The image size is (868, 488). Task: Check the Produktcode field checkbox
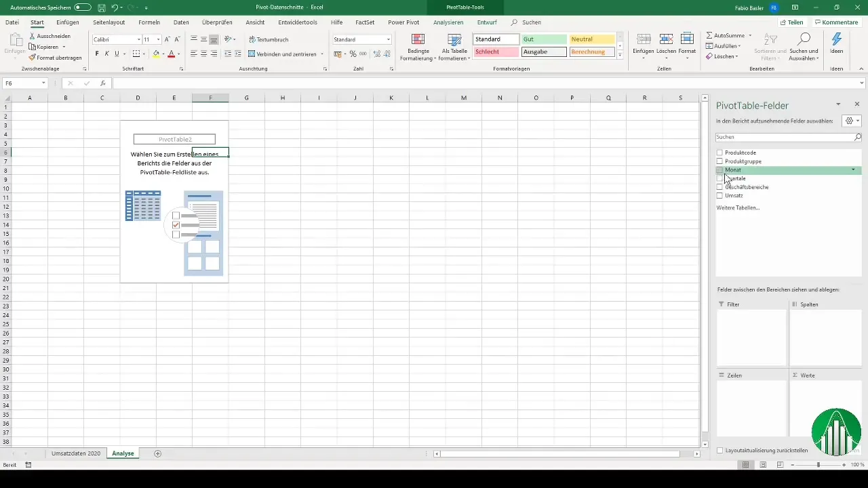[720, 152]
